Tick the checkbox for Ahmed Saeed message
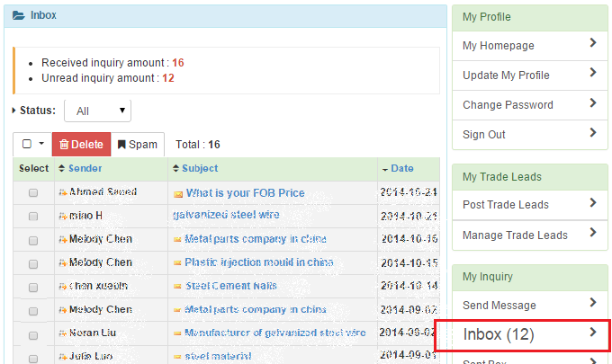Image resolution: width=612 pixels, height=364 pixels. coord(33,193)
